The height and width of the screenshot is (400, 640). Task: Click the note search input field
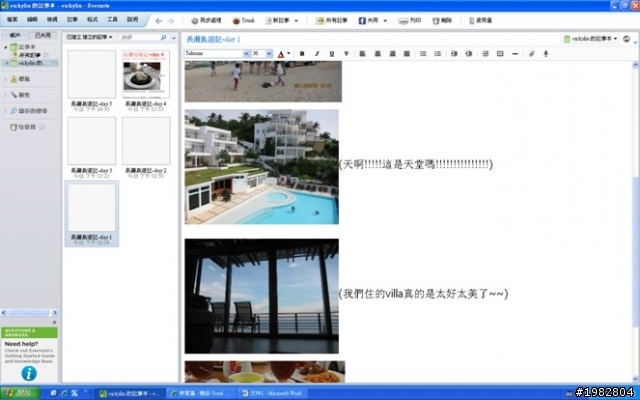[139, 38]
